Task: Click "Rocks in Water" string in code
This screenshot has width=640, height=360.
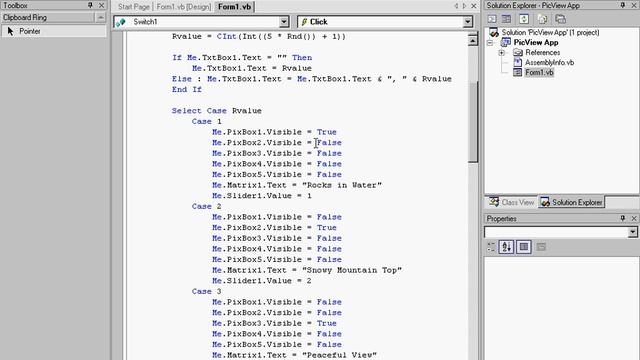Action: coord(342,185)
